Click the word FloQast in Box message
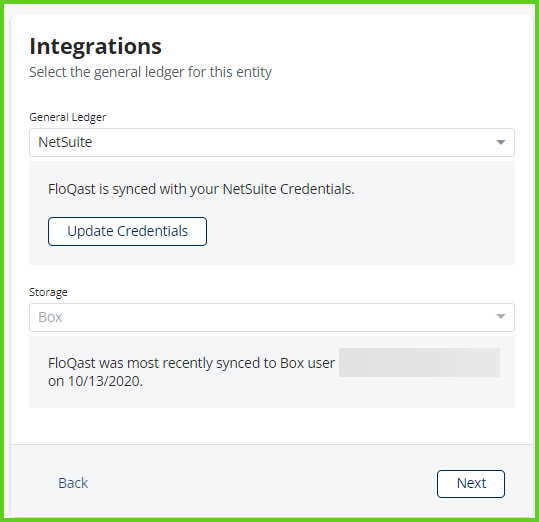Image resolution: width=539 pixels, height=522 pixels. [x=72, y=363]
